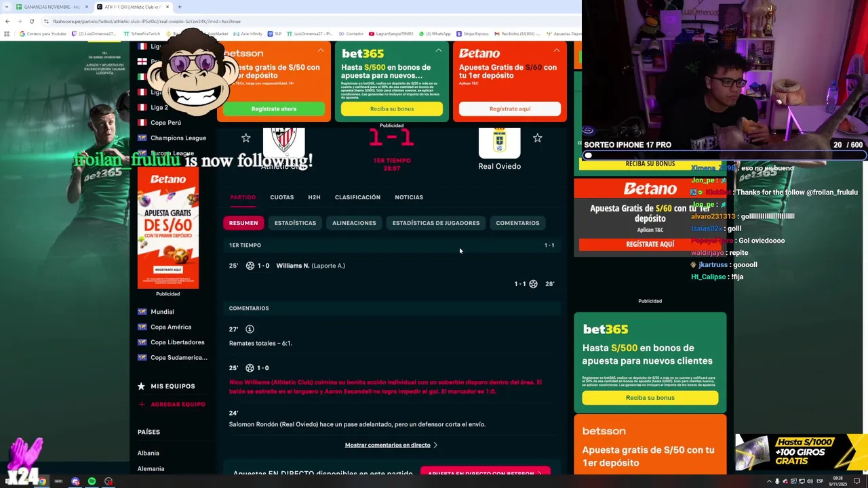
Task: Click the goal ball icon at minute 28'
Action: click(533, 284)
